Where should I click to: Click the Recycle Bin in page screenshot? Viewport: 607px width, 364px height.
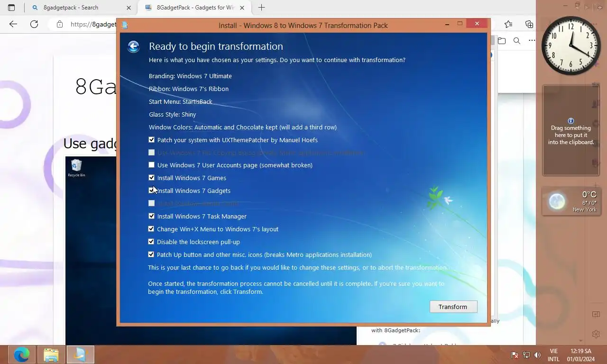point(76,168)
